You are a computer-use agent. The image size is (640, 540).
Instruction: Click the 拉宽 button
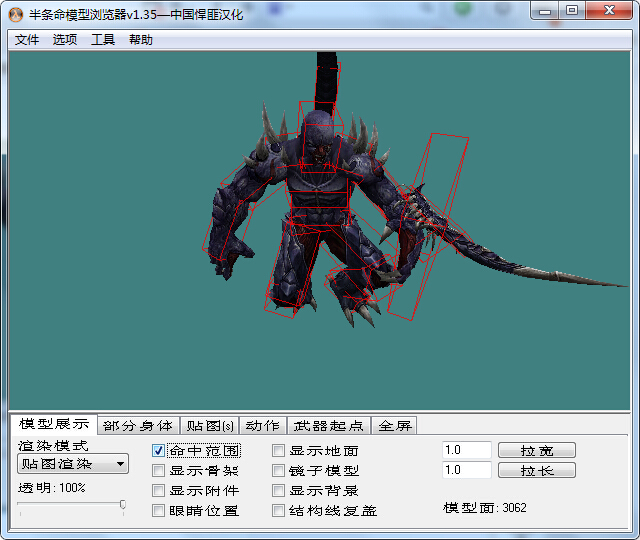[537, 450]
